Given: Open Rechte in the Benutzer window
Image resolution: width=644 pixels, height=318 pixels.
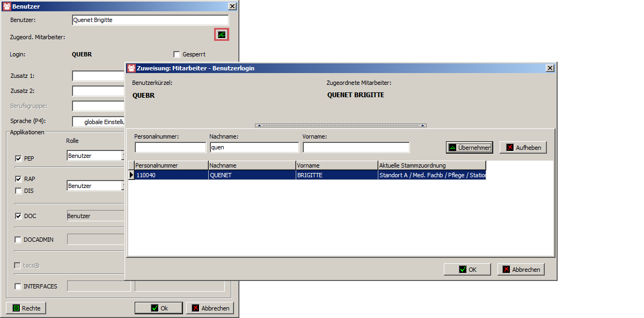Looking at the screenshot, I should point(26,308).
